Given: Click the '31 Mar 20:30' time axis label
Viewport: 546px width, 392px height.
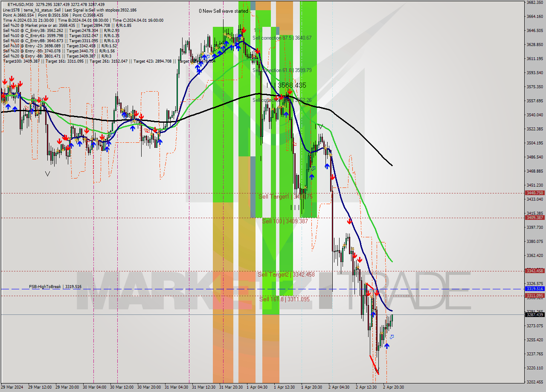Looking at the screenshot, I should pyautogui.click(x=230, y=387).
